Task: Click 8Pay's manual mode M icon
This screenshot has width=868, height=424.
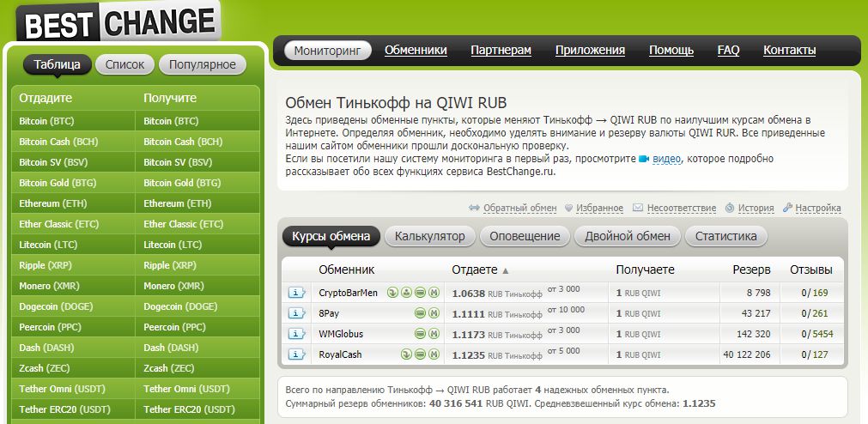Action: coord(434,313)
